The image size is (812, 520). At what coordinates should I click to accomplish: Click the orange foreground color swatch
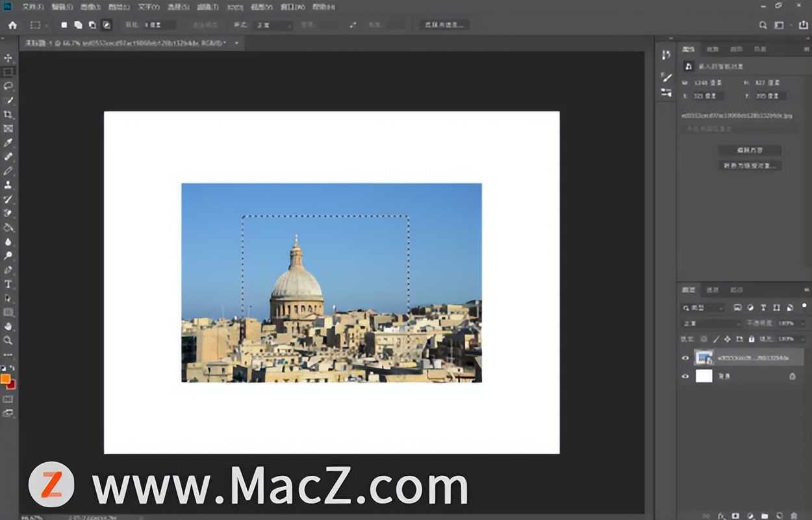tap(6, 378)
